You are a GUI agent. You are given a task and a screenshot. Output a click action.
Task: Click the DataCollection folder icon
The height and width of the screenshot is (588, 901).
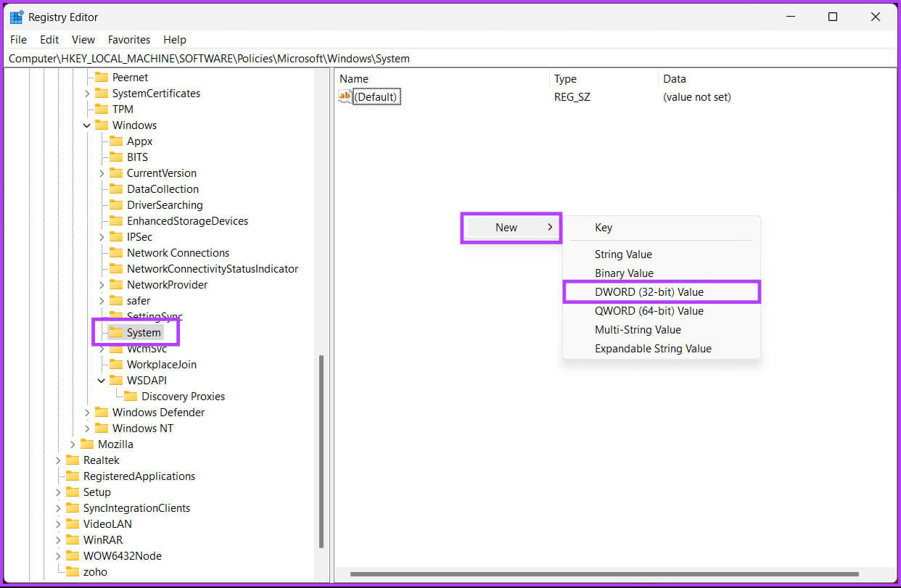tap(116, 189)
